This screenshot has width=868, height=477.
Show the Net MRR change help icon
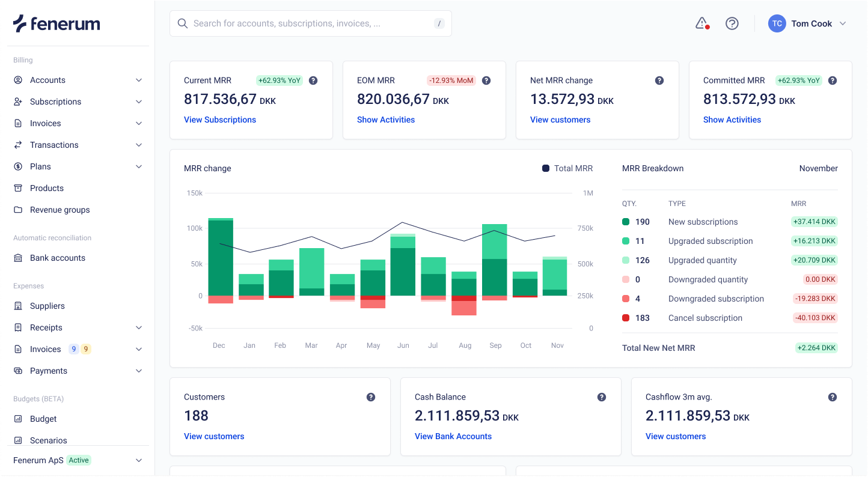pos(659,81)
